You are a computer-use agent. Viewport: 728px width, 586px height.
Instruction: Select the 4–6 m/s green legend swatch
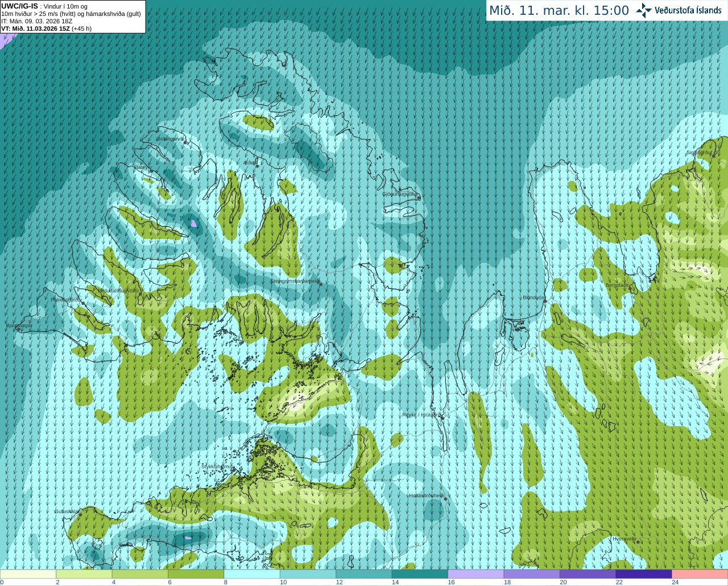(140, 574)
